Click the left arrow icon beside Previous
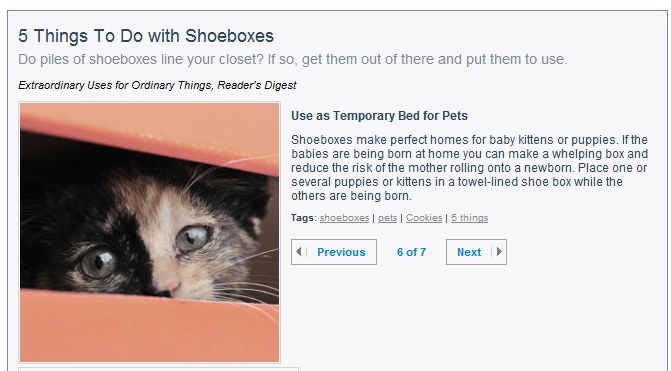This screenshot has width=671, height=371. point(299,252)
